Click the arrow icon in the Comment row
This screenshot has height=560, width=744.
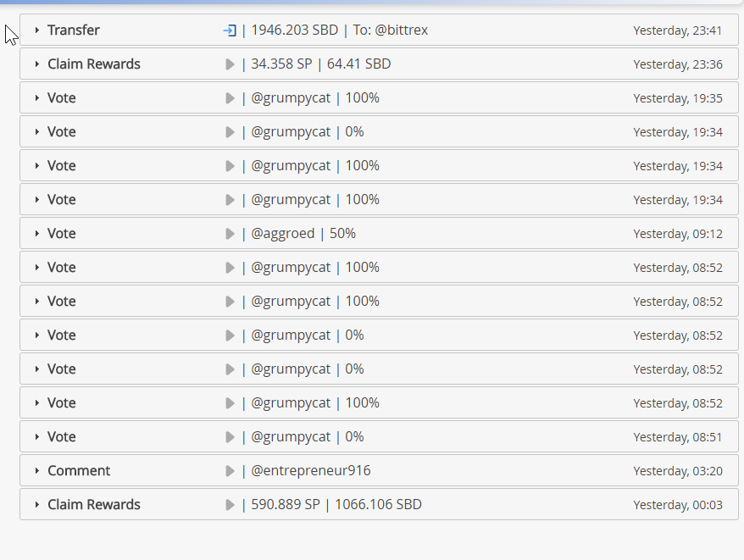(x=230, y=471)
